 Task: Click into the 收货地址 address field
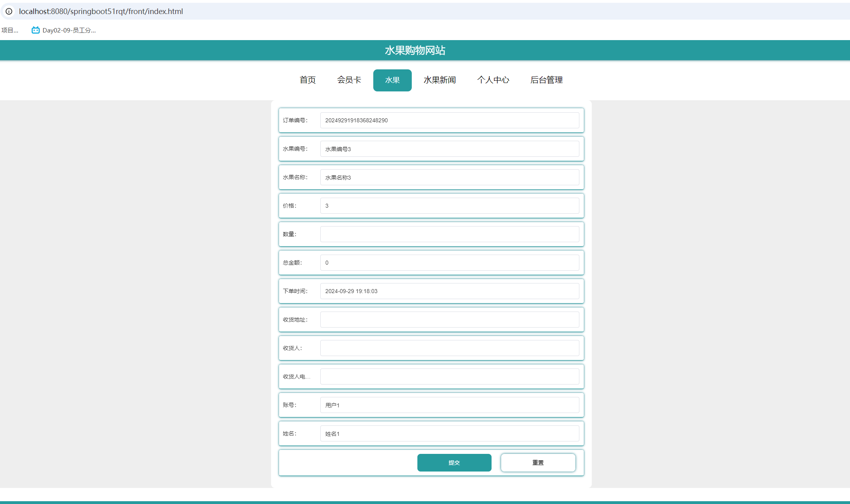coord(449,320)
